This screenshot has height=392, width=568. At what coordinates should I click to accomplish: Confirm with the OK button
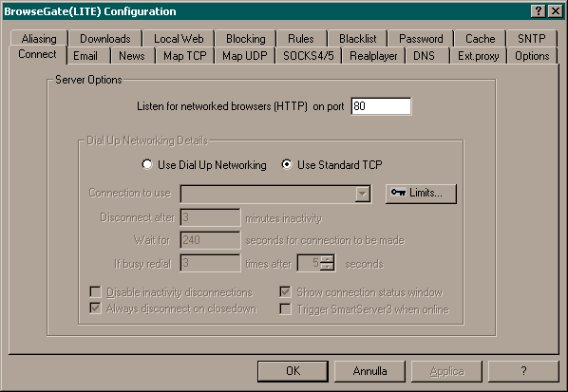(x=293, y=371)
